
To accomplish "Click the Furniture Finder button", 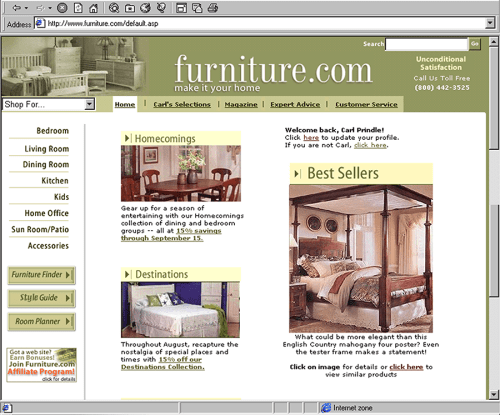I will [42, 275].
